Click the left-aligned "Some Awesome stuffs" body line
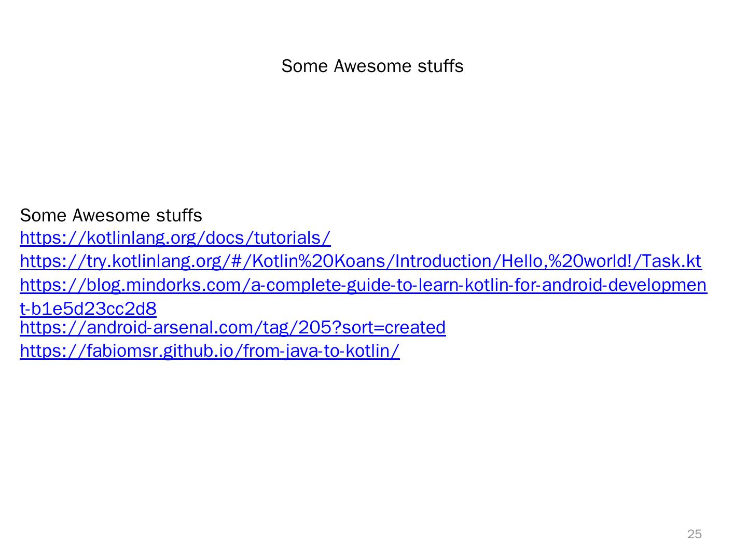This screenshot has height=560, width=747. [111, 215]
